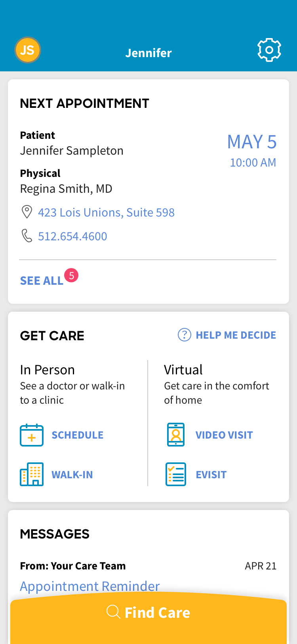Tap the SCHEDULE option
Viewport: 297px width, 644px height.
click(78, 435)
